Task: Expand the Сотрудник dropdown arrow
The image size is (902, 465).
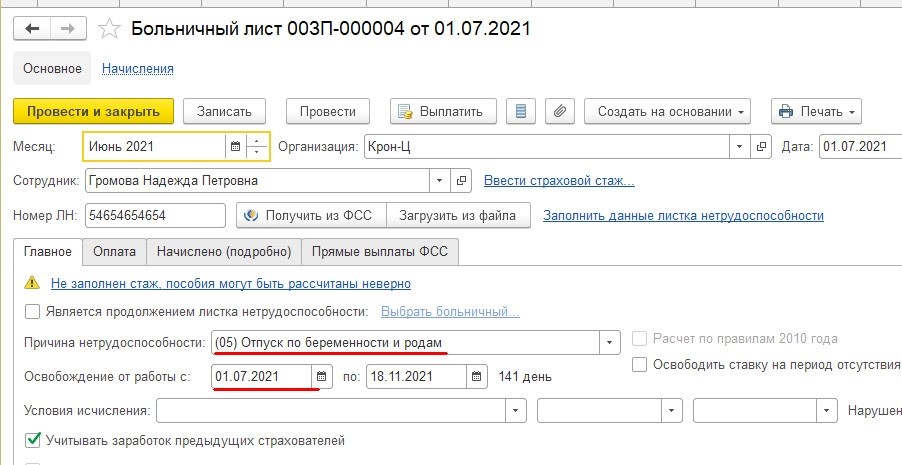Action: (440, 181)
